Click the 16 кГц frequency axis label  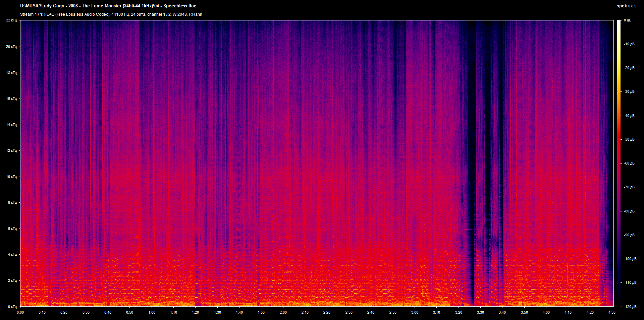point(11,99)
